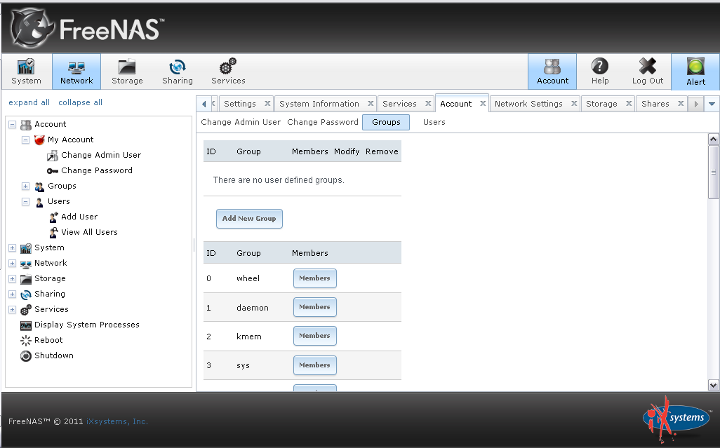Expand the System tree node

pyautogui.click(x=12, y=248)
